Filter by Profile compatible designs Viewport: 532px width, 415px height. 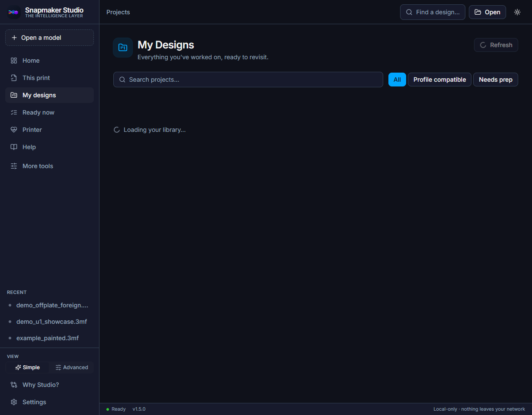[x=439, y=80]
